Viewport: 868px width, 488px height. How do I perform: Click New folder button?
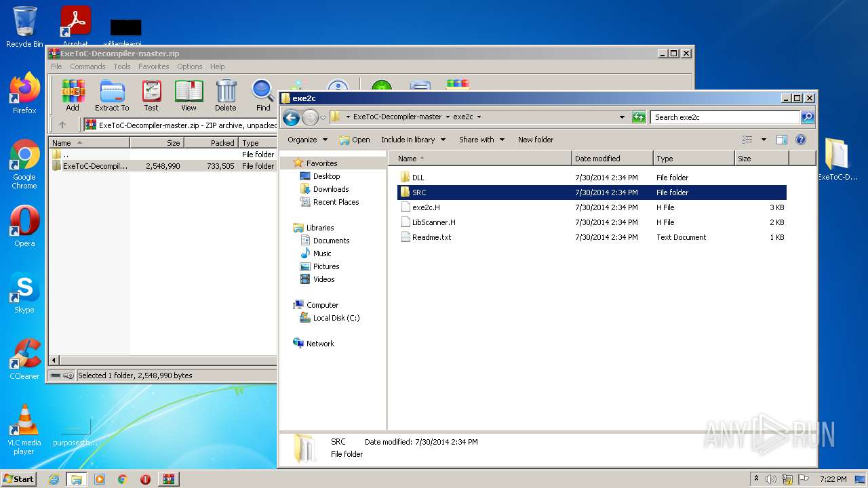tap(536, 140)
